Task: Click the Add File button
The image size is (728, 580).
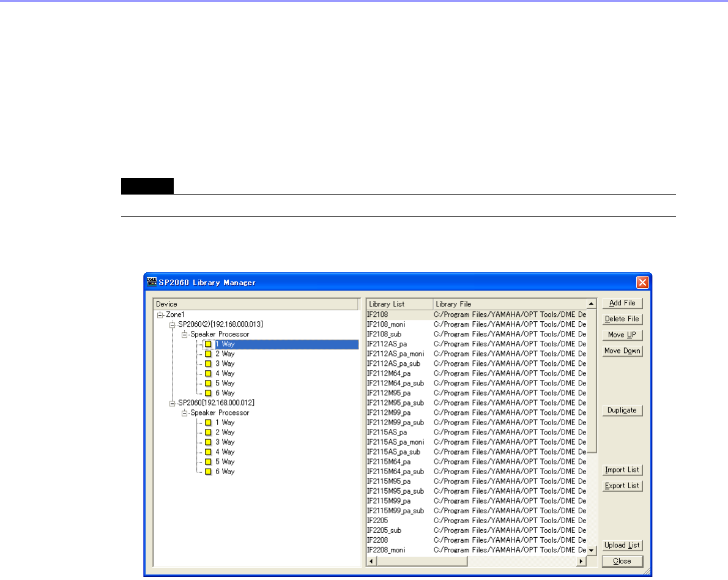Action: click(x=622, y=303)
